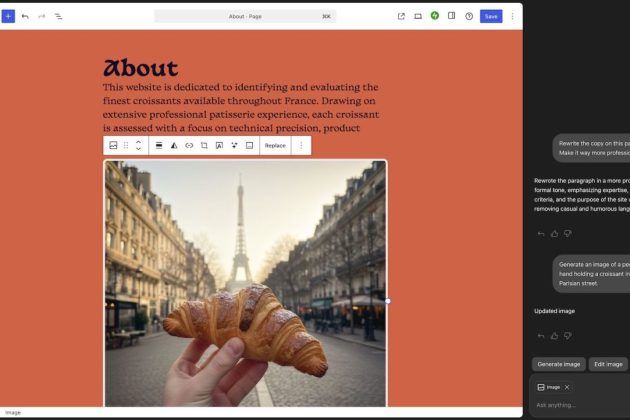Open the document overview list view
Image resolution: width=630 pixels, height=420 pixels.
[x=58, y=16]
